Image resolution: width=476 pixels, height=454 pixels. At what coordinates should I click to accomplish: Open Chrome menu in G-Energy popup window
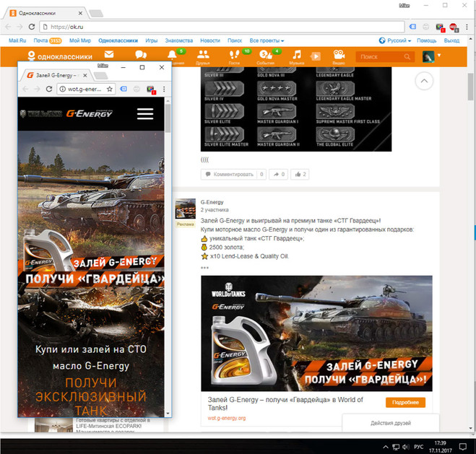pyautogui.click(x=164, y=89)
